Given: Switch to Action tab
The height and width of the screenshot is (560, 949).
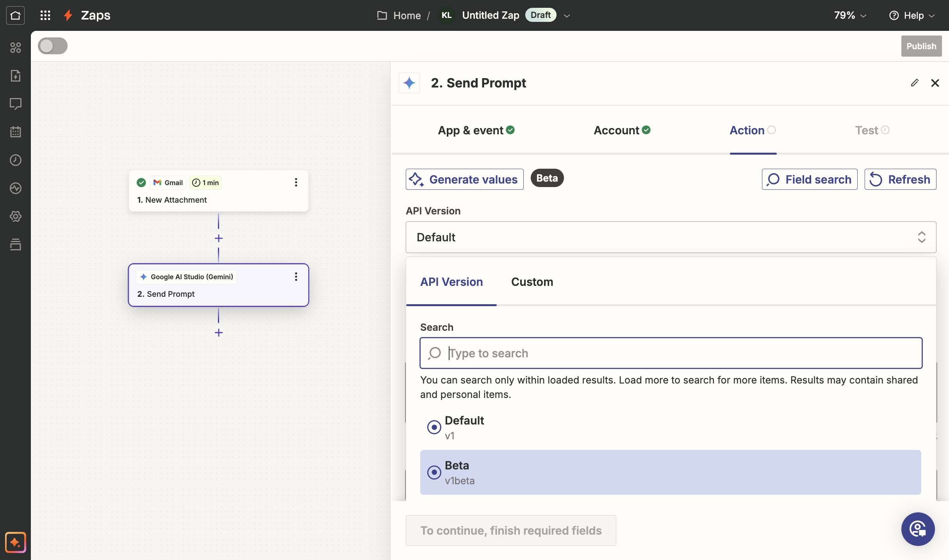Looking at the screenshot, I should [753, 130].
